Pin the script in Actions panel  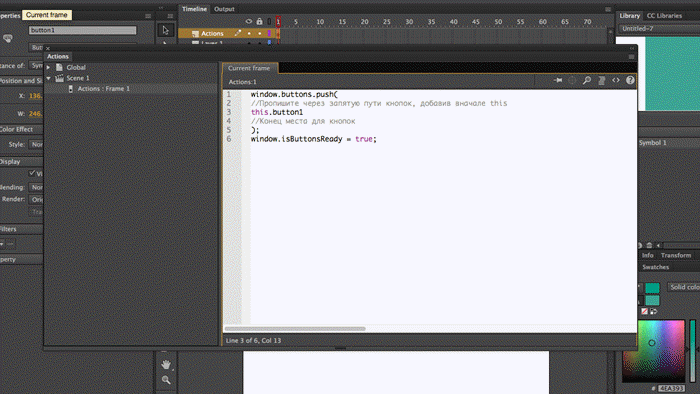coord(558,80)
